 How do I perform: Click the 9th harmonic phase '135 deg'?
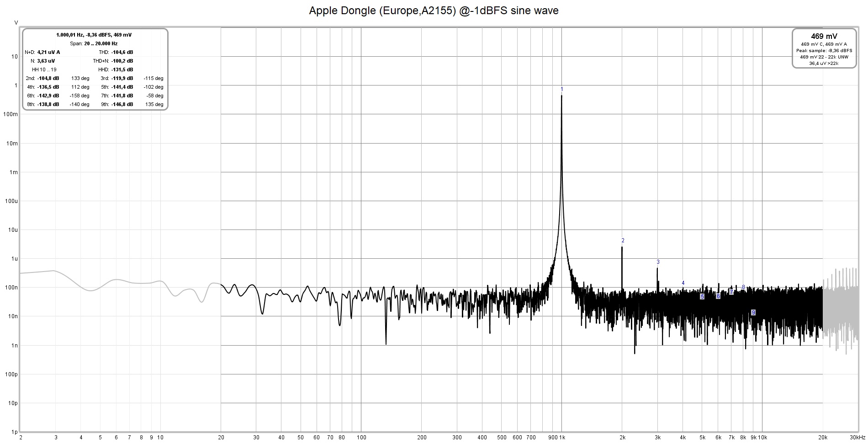click(x=154, y=104)
